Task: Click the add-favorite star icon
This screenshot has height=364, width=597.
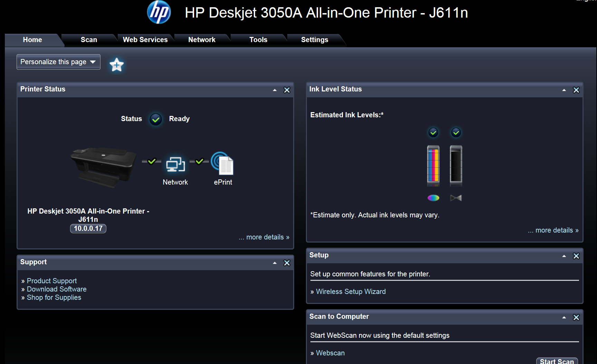Action: [117, 65]
